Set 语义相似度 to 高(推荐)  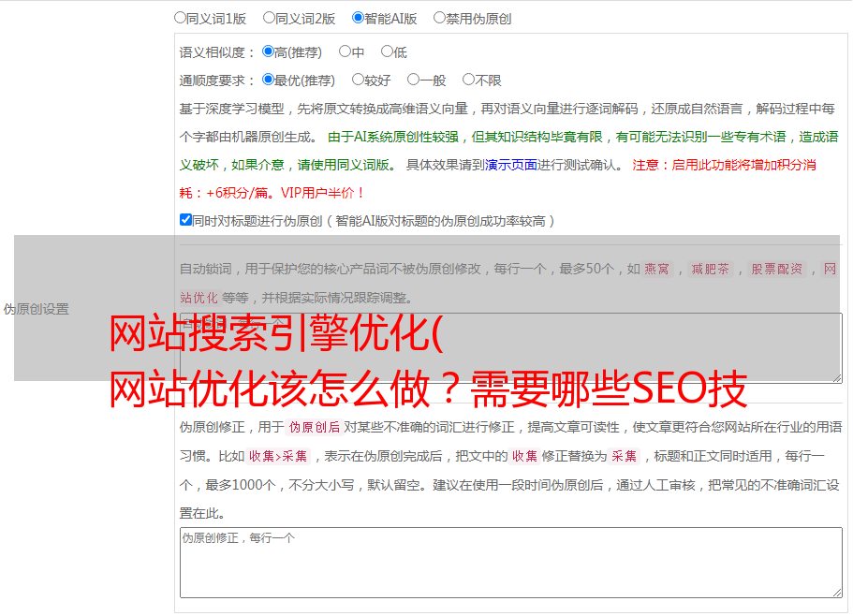[269, 51]
